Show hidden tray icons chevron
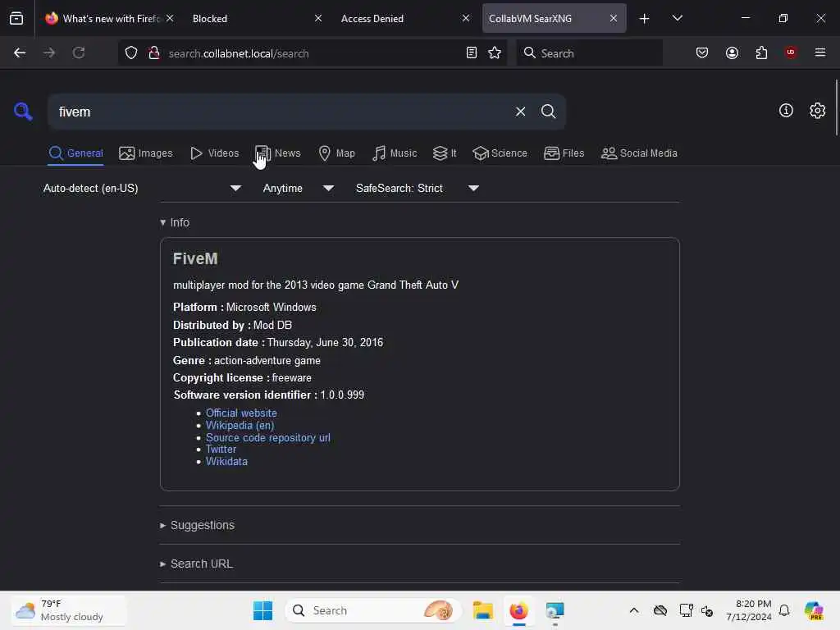This screenshot has width=840, height=630. click(x=634, y=610)
